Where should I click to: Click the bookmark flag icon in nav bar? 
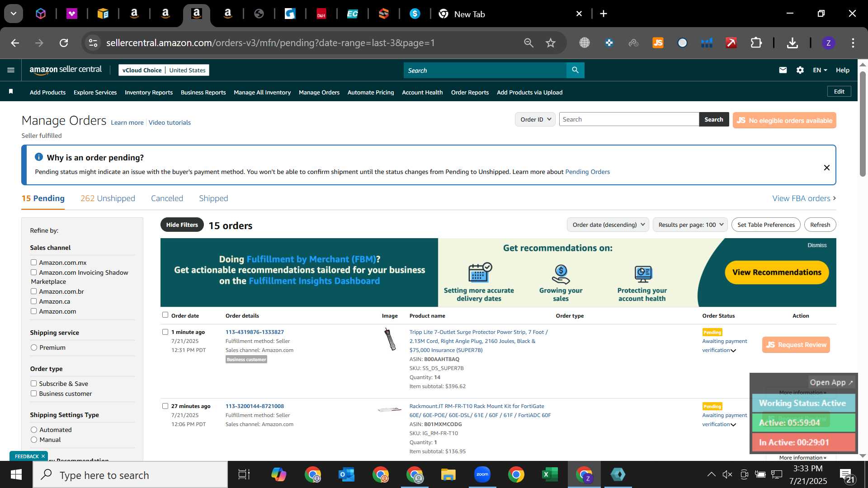[x=11, y=92]
